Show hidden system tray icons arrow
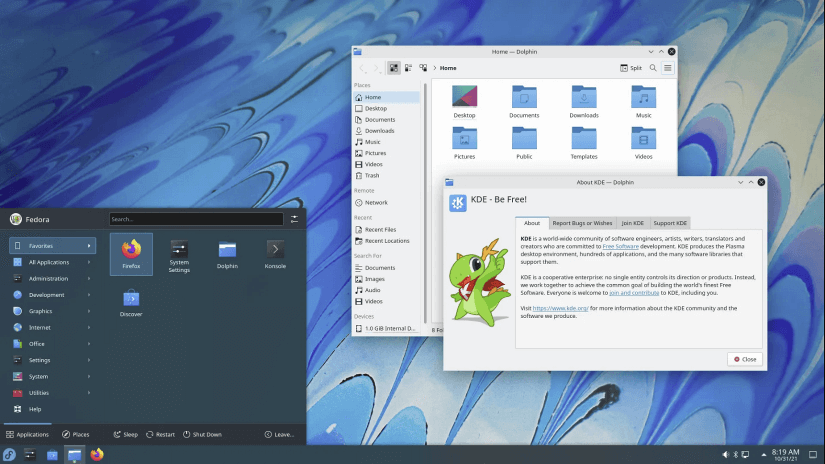This screenshot has height=464, width=825. 763,455
